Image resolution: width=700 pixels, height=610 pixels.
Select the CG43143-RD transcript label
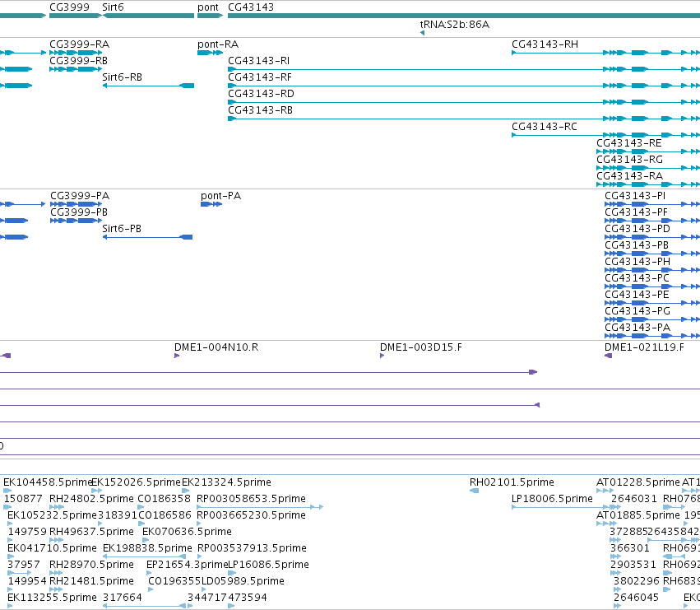tap(261, 94)
